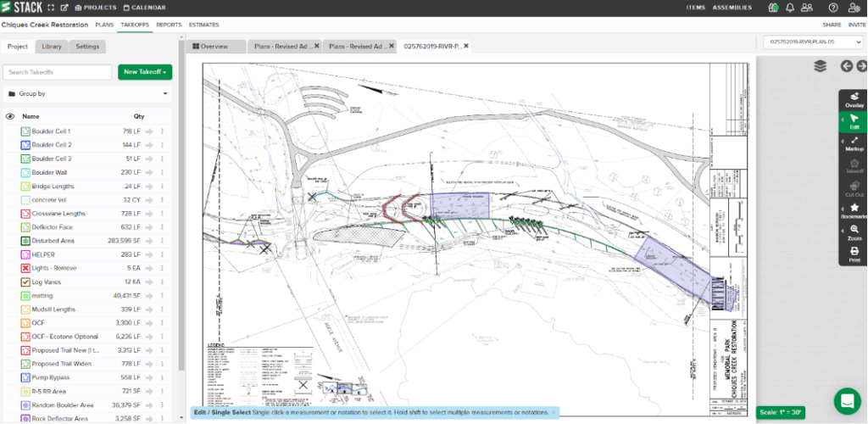Viewport: 868px width, 424px height.
Task: Open New Takeoff dropdown button
Action: point(145,72)
